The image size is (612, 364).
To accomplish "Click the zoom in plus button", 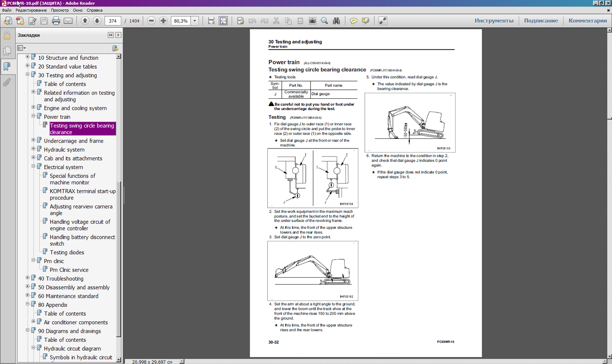I will (x=163, y=21).
